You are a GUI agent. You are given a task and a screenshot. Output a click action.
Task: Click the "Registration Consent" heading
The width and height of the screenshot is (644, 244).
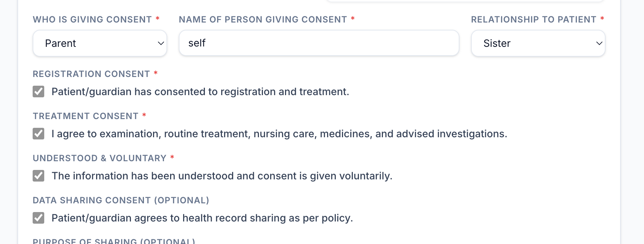(x=91, y=74)
